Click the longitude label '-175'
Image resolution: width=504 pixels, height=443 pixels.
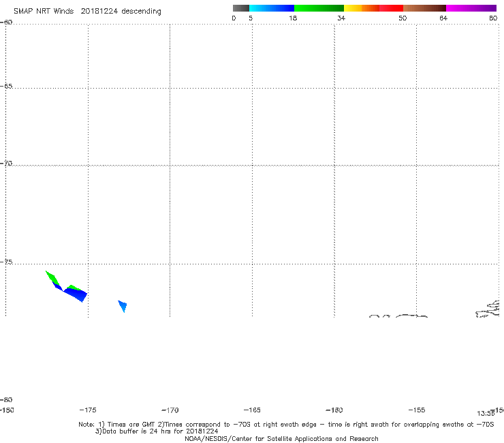point(88,410)
